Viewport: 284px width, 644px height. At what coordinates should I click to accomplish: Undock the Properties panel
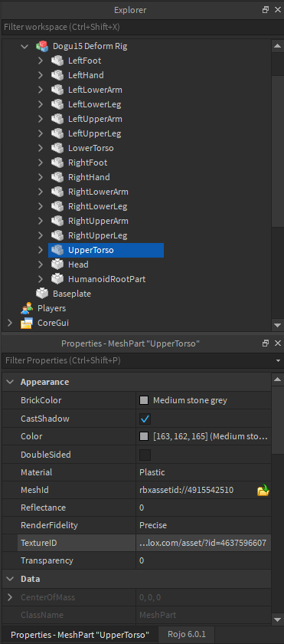(266, 343)
